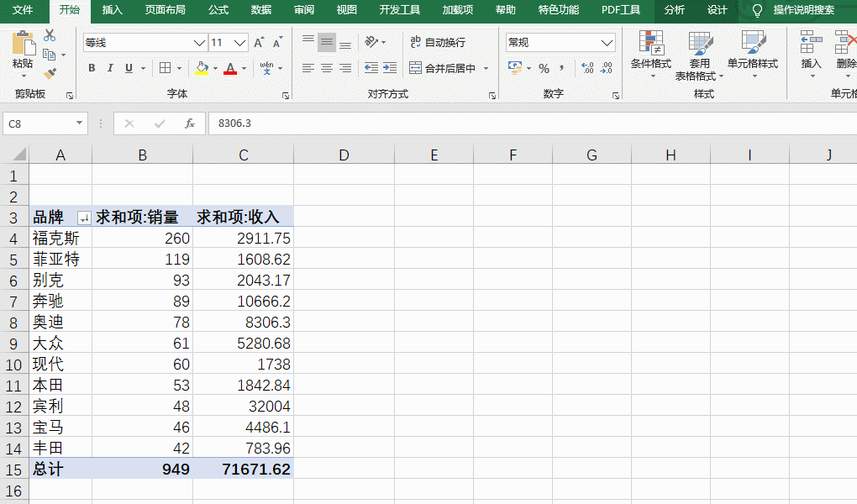Open Format as Table gallery
857x504 pixels.
(x=699, y=55)
